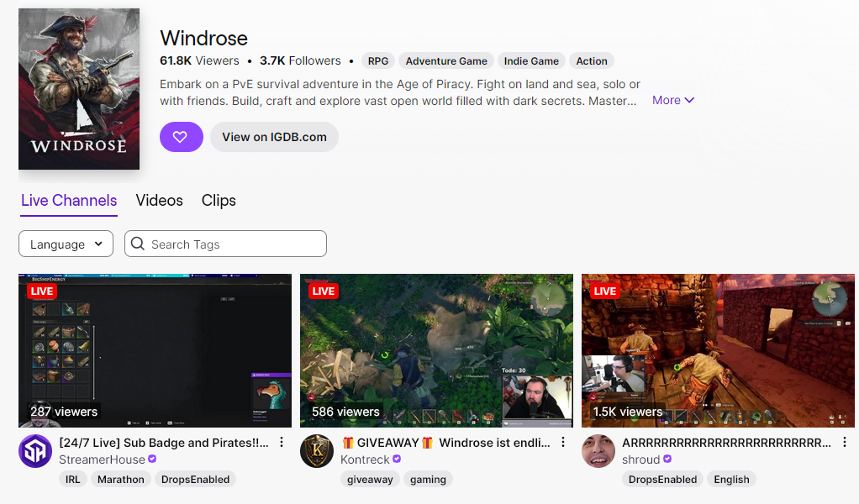The width and height of the screenshot is (859, 504).
Task: Open shroud's live stream thumbnail
Action: (x=718, y=351)
